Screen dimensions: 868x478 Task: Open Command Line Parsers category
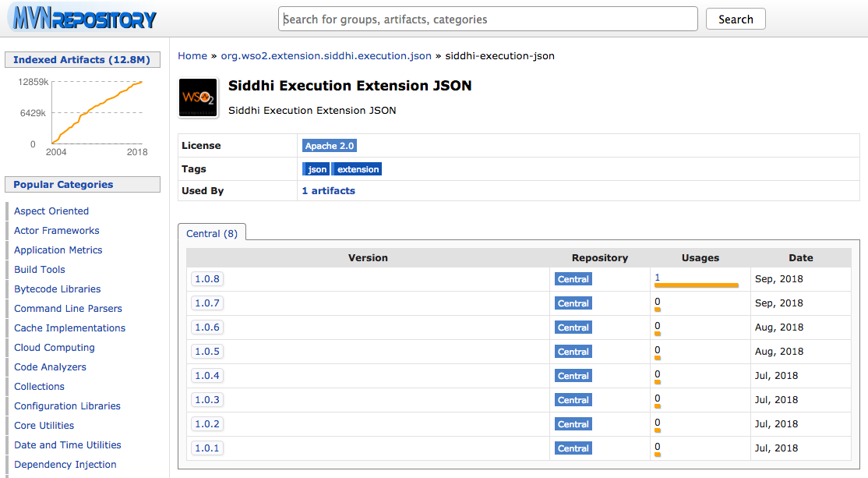click(68, 309)
